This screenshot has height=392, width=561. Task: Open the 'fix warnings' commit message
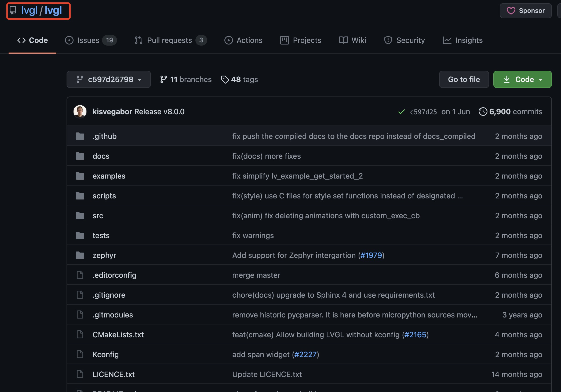253,235
